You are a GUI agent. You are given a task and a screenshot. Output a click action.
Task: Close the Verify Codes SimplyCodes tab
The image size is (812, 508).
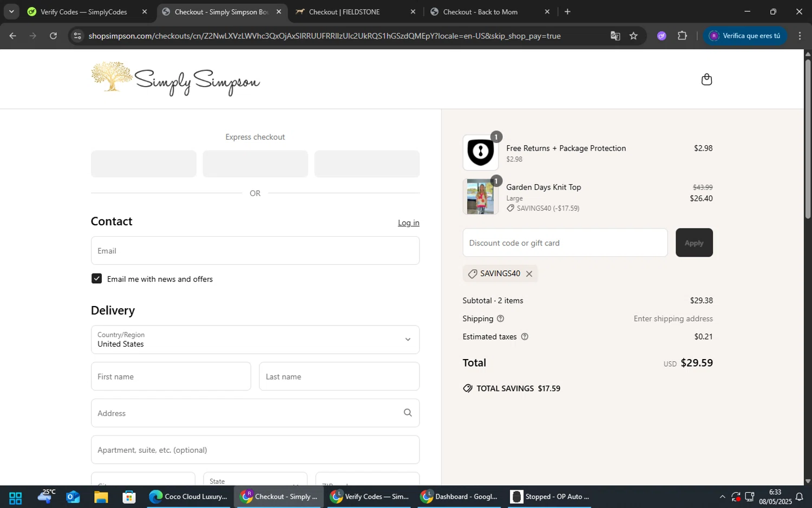point(145,11)
